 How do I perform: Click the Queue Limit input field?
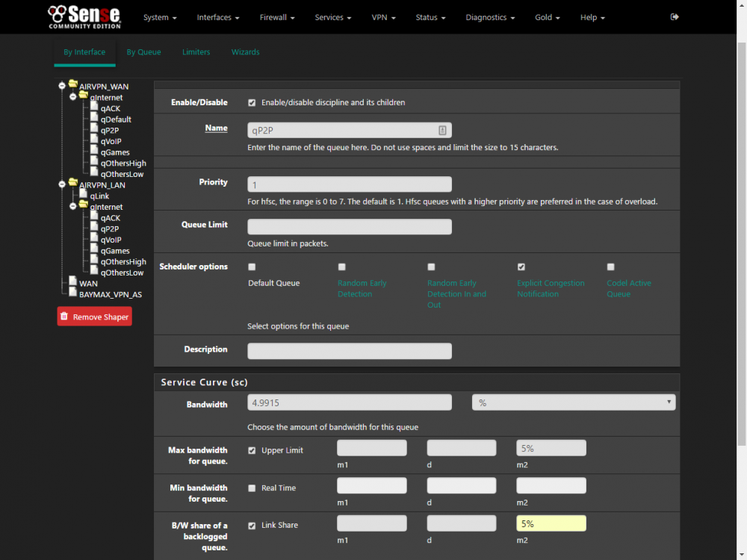349,227
